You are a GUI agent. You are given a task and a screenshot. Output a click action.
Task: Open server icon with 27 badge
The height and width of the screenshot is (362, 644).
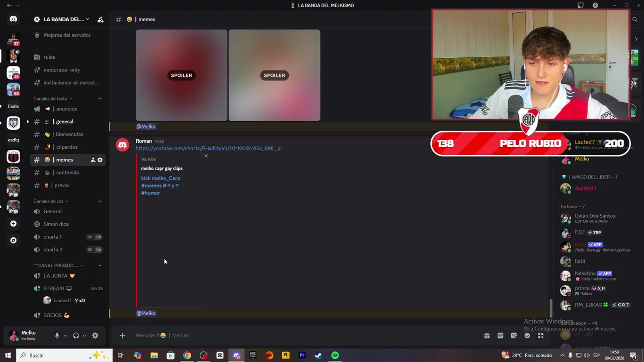14,39
